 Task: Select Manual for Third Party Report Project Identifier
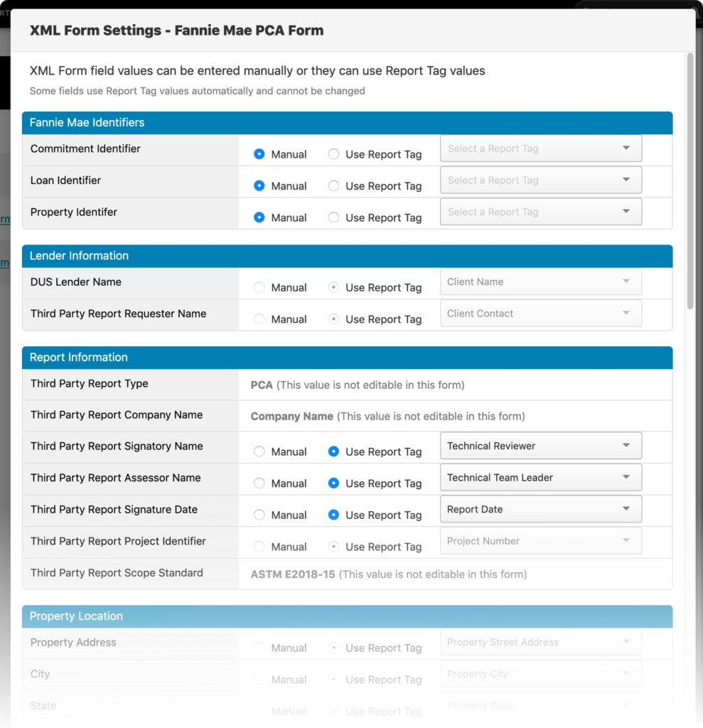pos(259,547)
